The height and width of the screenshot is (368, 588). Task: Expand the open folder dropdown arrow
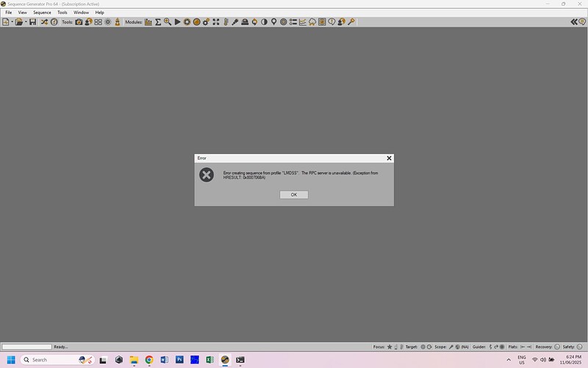(x=26, y=22)
